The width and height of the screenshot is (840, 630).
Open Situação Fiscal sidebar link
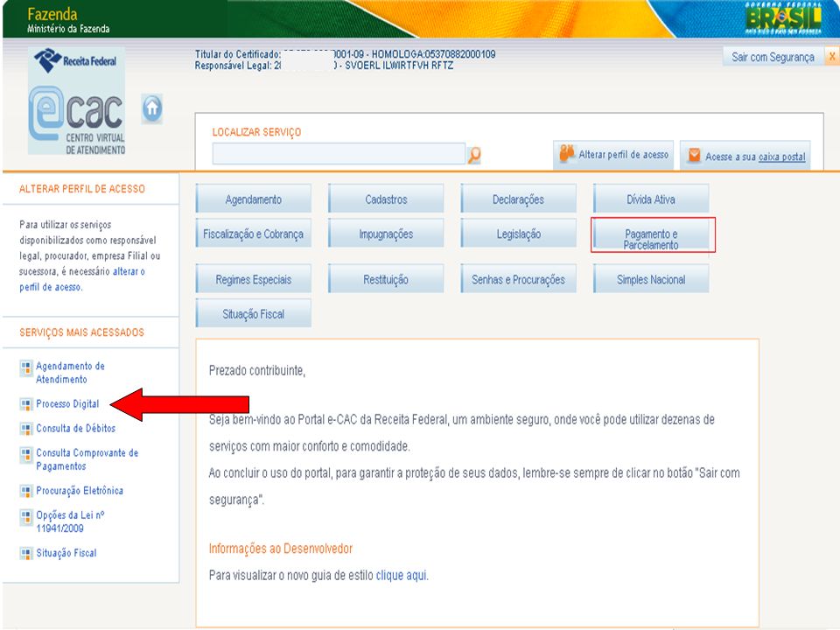tap(66, 553)
